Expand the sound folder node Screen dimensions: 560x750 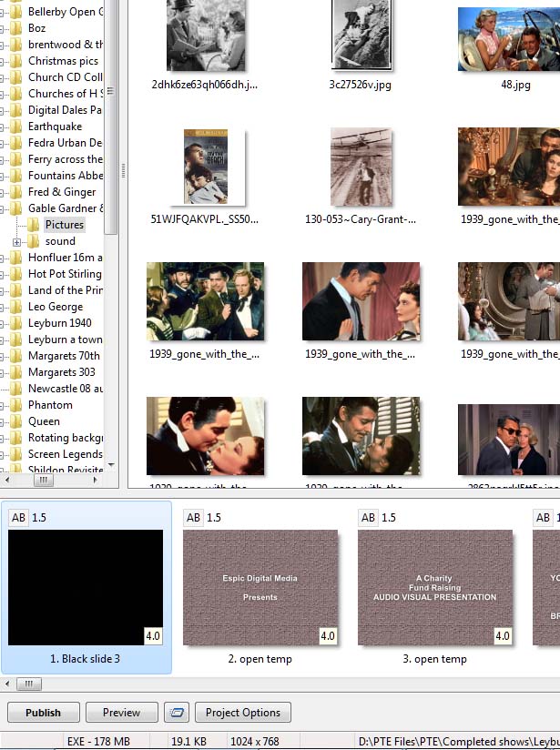16,242
